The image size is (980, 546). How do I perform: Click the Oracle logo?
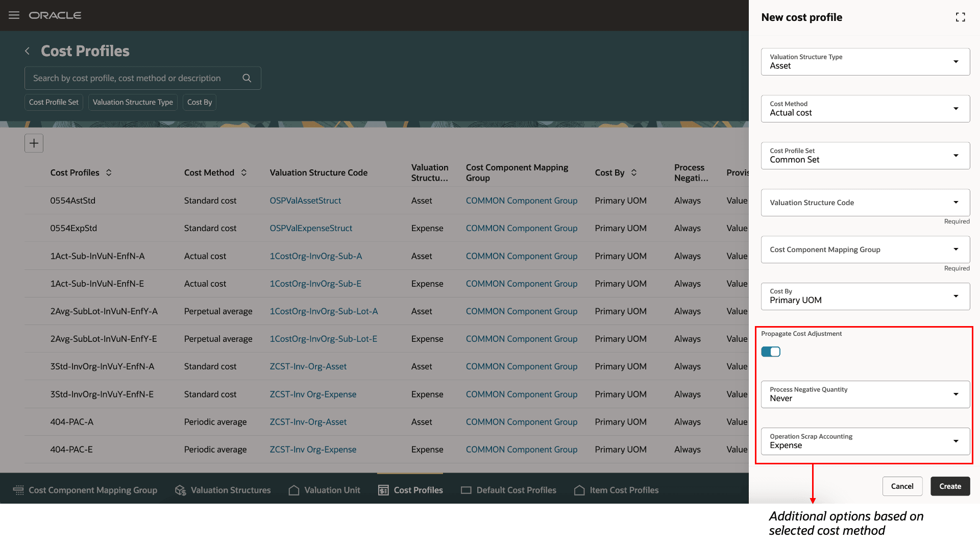pos(55,15)
